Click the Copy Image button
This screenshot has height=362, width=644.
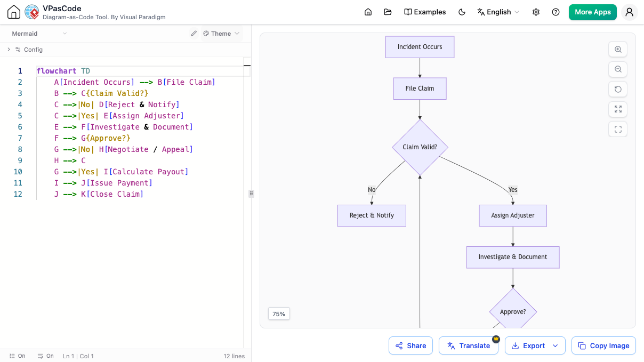pyautogui.click(x=603, y=345)
